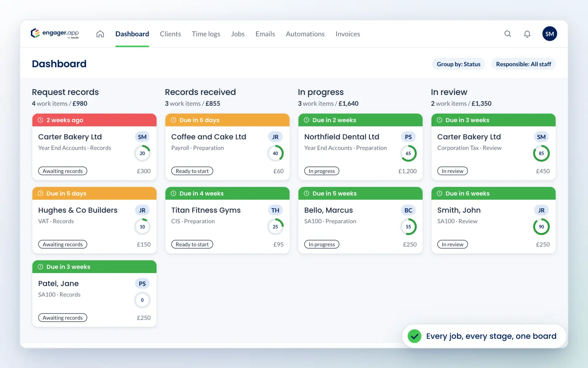Open search with the magnifier icon
588x368 pixels.
508,34
